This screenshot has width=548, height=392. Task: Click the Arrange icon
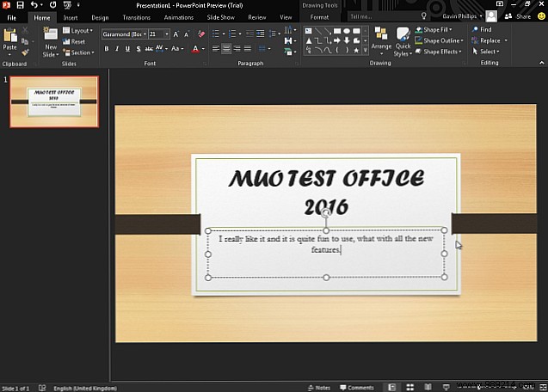pos(380,34)
